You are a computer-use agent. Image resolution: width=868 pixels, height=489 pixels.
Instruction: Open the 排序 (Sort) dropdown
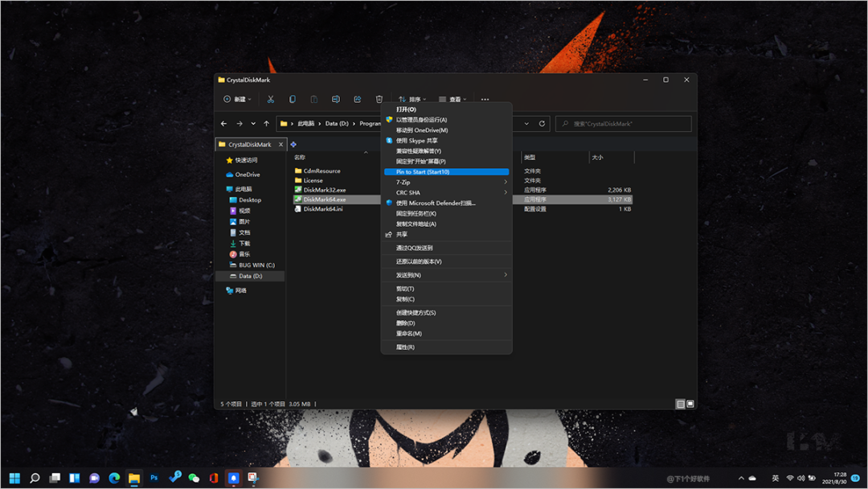click(413, 100)
